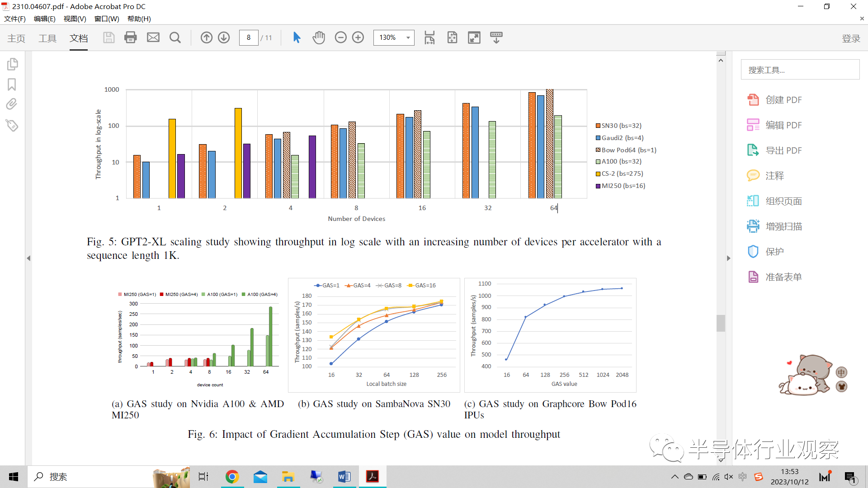The height and width of the screenshot is (488, 868).
Task: Collapse the right tools pane arrow
Action: point(728,258)
